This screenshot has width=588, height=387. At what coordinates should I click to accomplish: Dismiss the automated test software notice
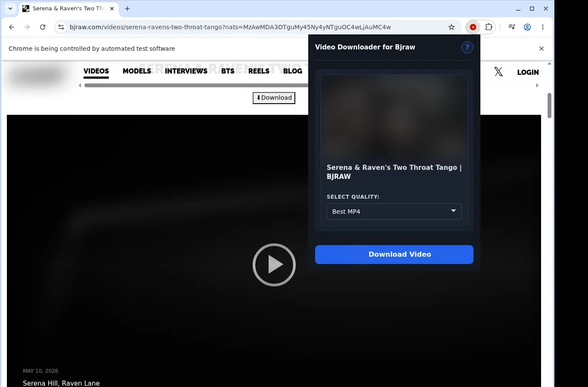tap(542, 49)
